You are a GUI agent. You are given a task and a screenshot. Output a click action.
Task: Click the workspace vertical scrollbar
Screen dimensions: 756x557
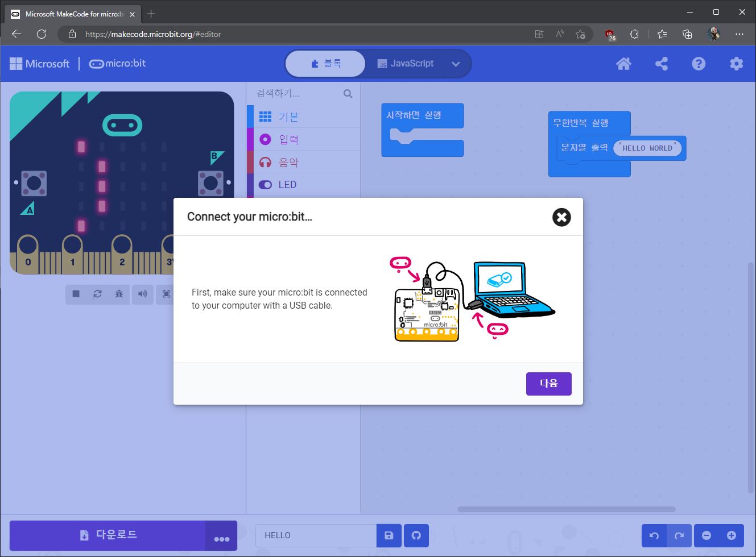[x=751, y=378]
